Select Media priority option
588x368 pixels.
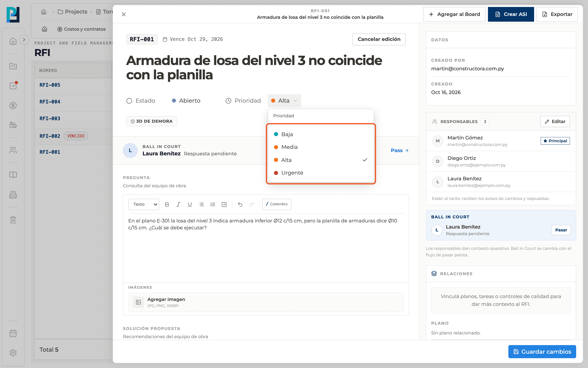[321, 147]
